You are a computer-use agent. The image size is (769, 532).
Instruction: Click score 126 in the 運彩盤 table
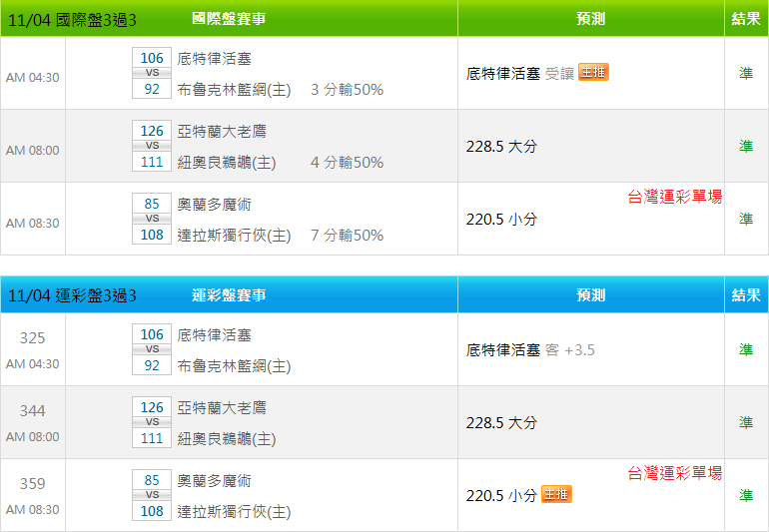[152, 407]
